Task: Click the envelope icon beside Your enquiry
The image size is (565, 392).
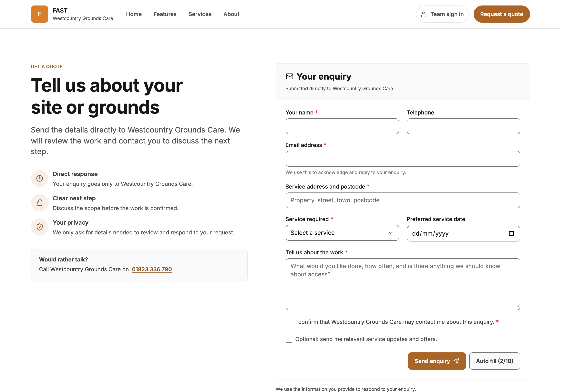Action: pos(289,76)
